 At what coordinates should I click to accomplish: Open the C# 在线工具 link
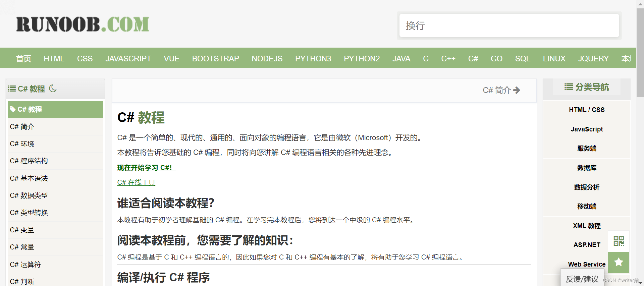coord(136,182)
